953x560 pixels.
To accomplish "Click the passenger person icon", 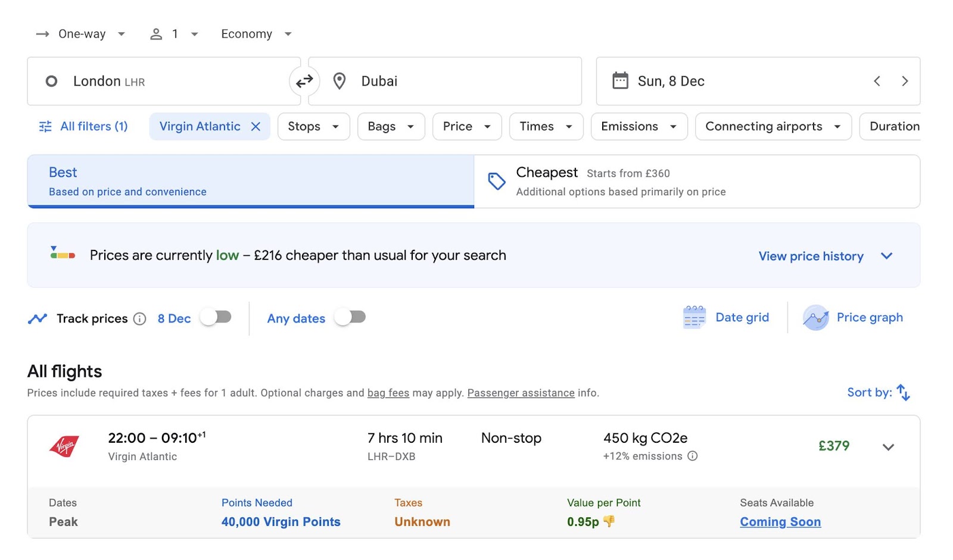I will coord(156,34).
